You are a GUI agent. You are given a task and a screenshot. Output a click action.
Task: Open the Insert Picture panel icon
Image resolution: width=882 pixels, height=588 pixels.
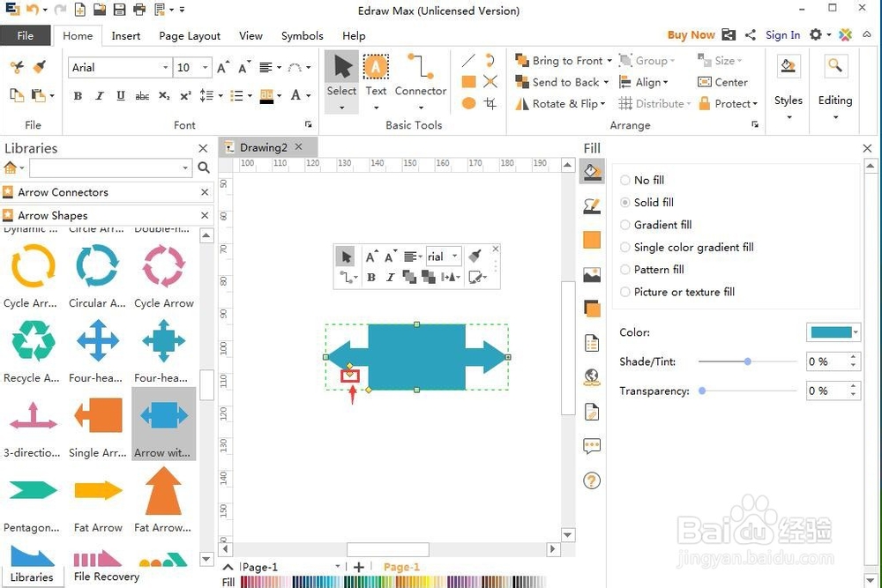coord(592,274)
